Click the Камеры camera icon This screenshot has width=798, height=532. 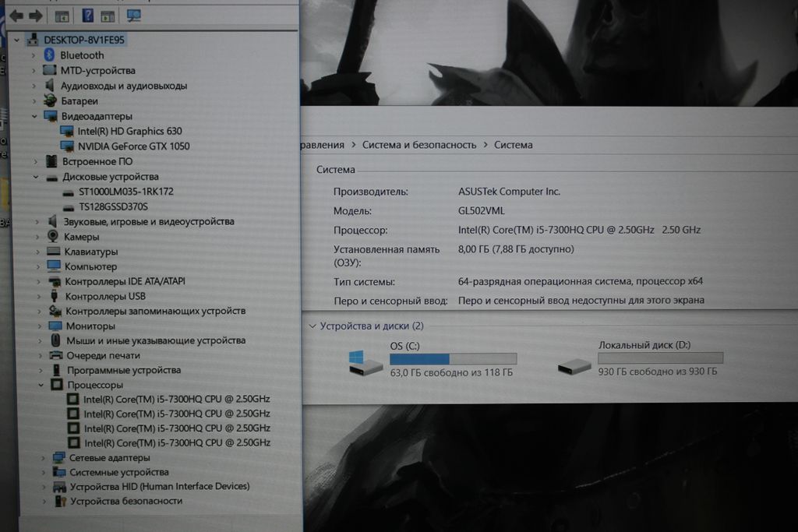pos(53,236)
